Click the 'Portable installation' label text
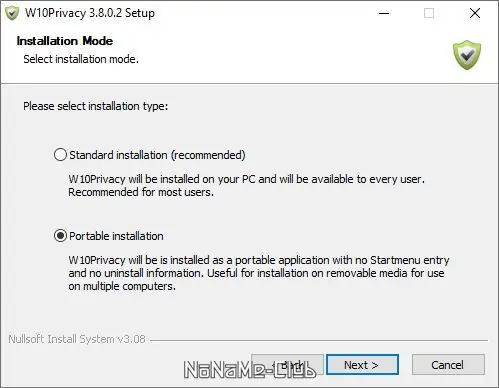Viewport: 499px width, 388px height. (116, 236)
